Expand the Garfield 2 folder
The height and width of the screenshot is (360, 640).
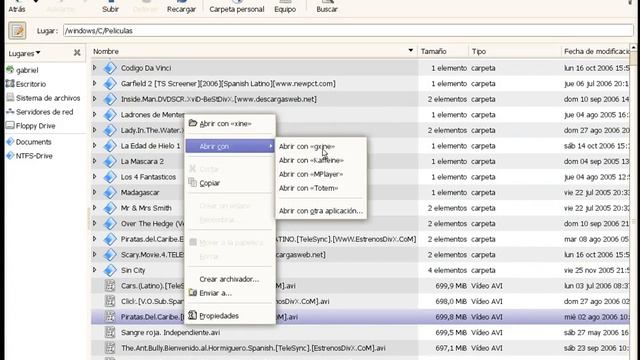click(x=95, y=83)
